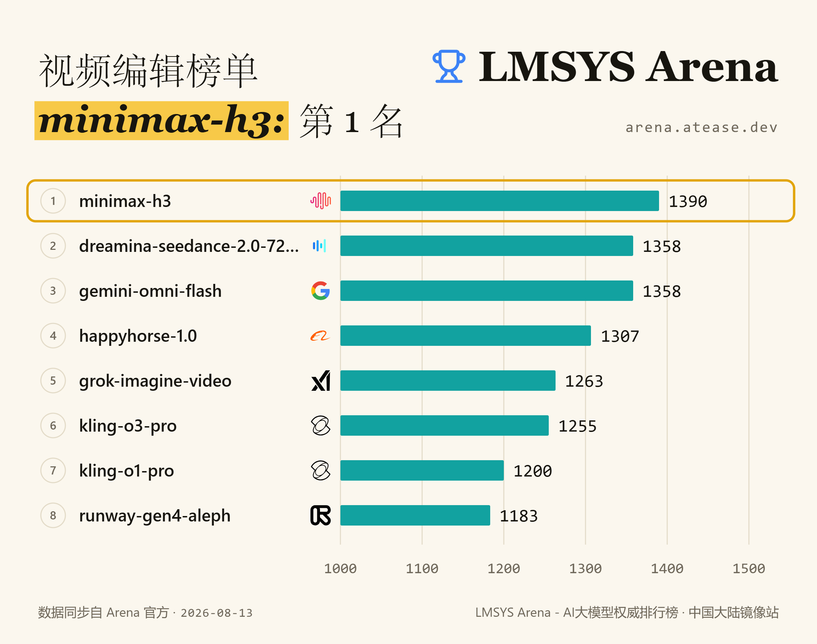Select the kling-o1-pro model name

coord(127,470)
